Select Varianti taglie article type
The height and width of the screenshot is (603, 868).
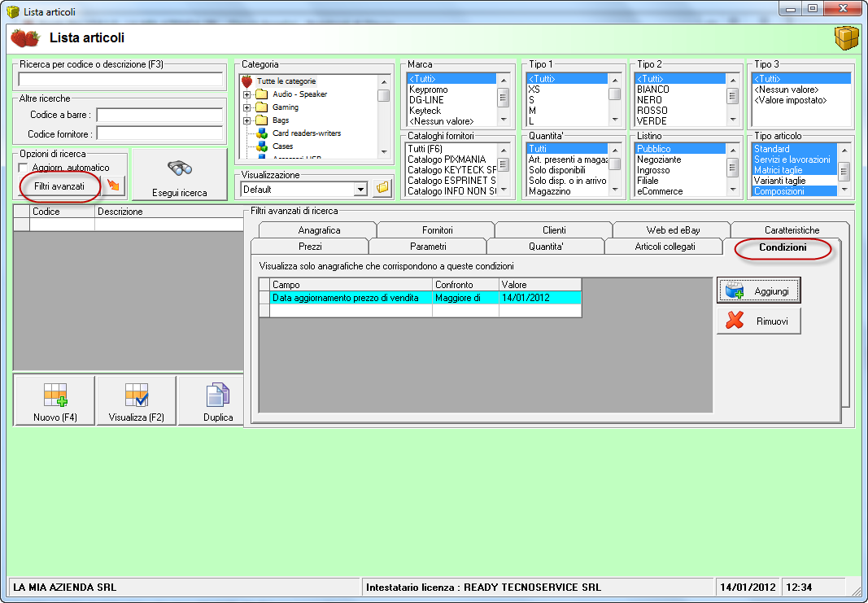[794, 181]
